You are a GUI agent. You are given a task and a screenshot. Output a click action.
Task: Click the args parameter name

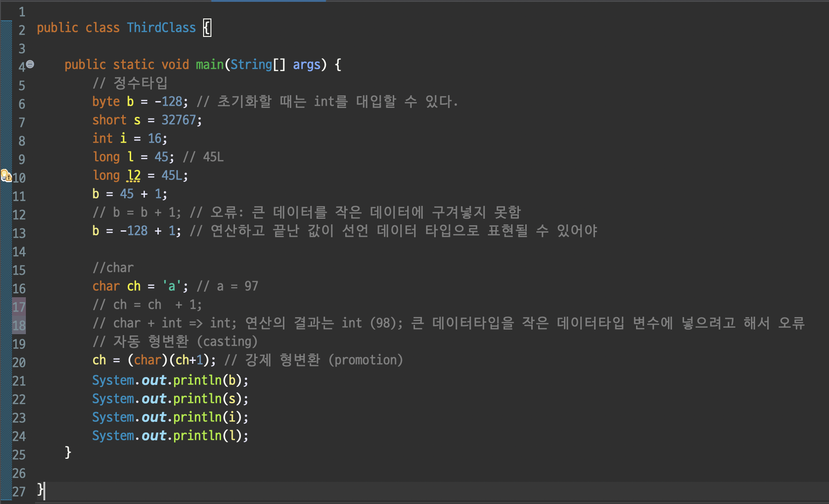tap(306, 65)
